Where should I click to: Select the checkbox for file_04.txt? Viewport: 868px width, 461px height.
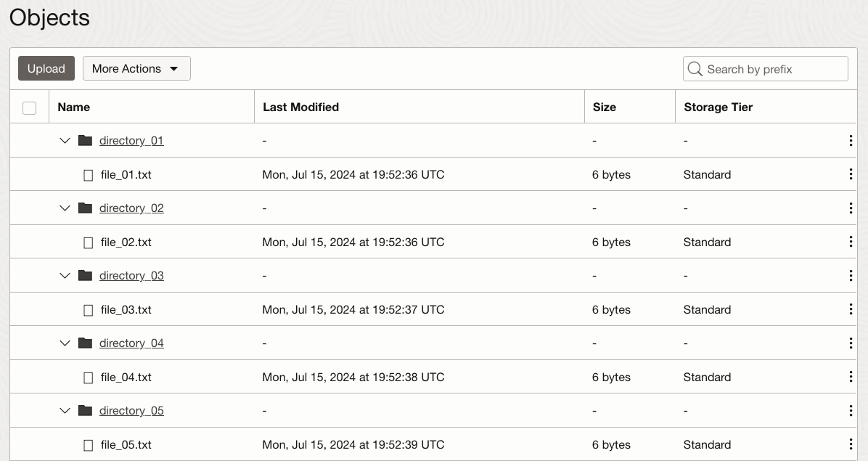point(88,377)
